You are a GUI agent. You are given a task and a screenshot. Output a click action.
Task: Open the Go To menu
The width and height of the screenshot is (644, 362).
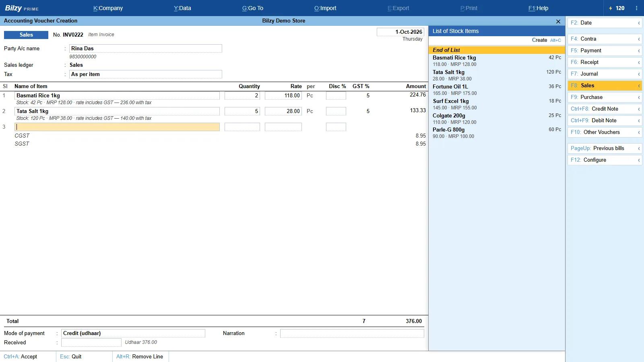(253, 8)
